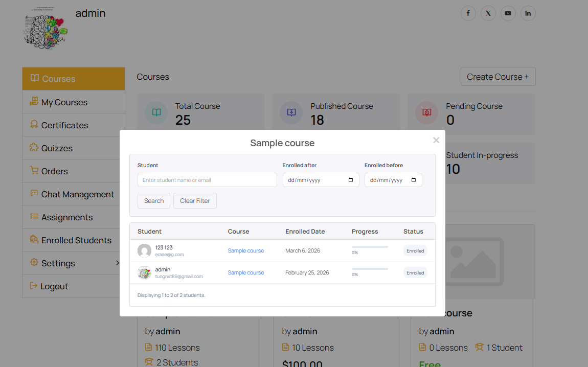The height and width of the screenshot is (367, 588).
Task: Open the Enrolled Students menu item
Action: pyautogui.click(x=76, y=240)
